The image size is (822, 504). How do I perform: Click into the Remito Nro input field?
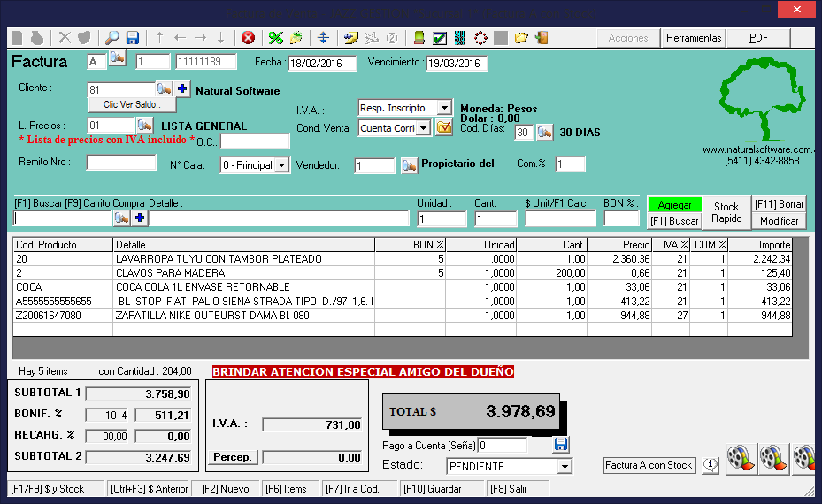click(121, 163)
